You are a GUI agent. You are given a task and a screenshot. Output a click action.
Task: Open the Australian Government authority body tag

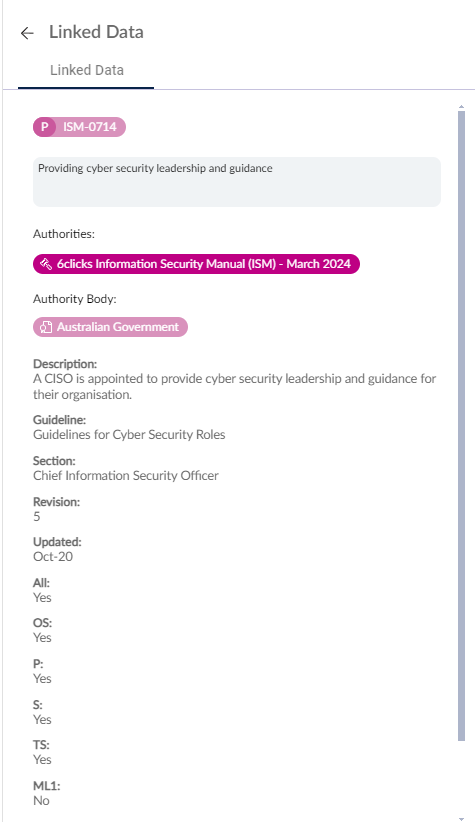(x=111, y=327)
